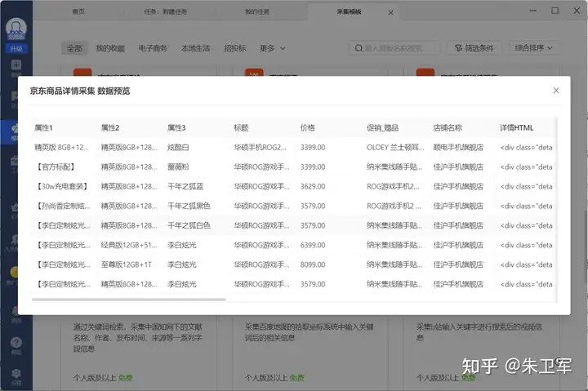Click the 筛选条件 filter button
The width and height of the screenshot is (588, 391).
[x=474, y=48]
